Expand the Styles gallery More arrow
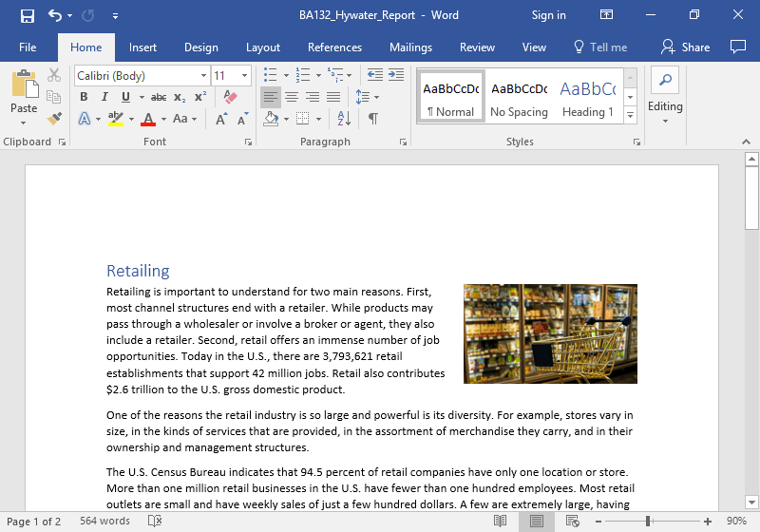The height and width of the screenshot is (532, 760). pyautogui.click(x=630, y=115)
